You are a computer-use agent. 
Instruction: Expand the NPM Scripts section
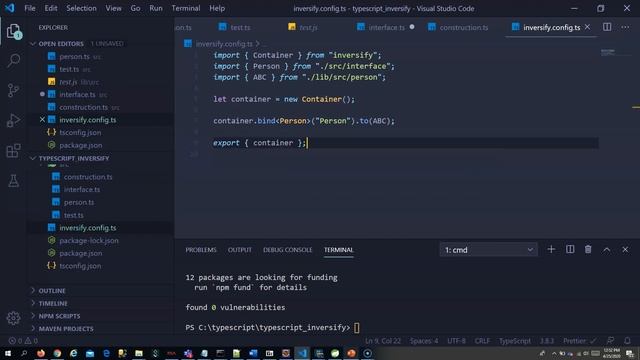click(x=59, y=316)
